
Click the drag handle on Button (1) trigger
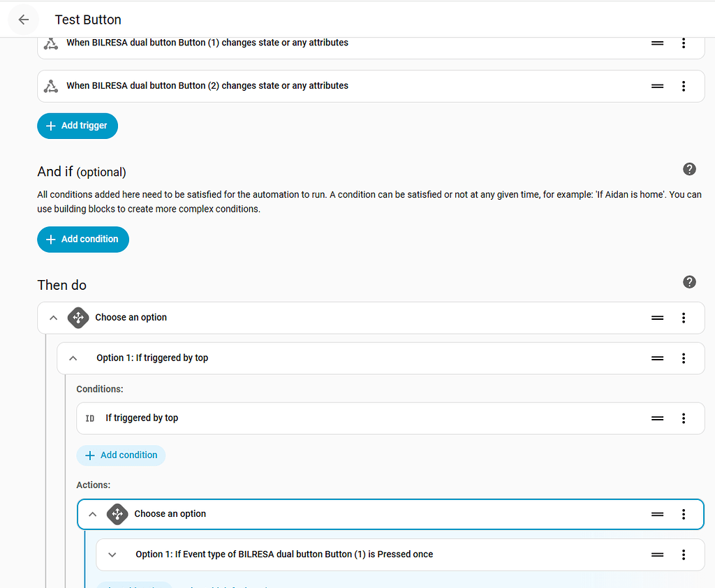tap(657, 43)
